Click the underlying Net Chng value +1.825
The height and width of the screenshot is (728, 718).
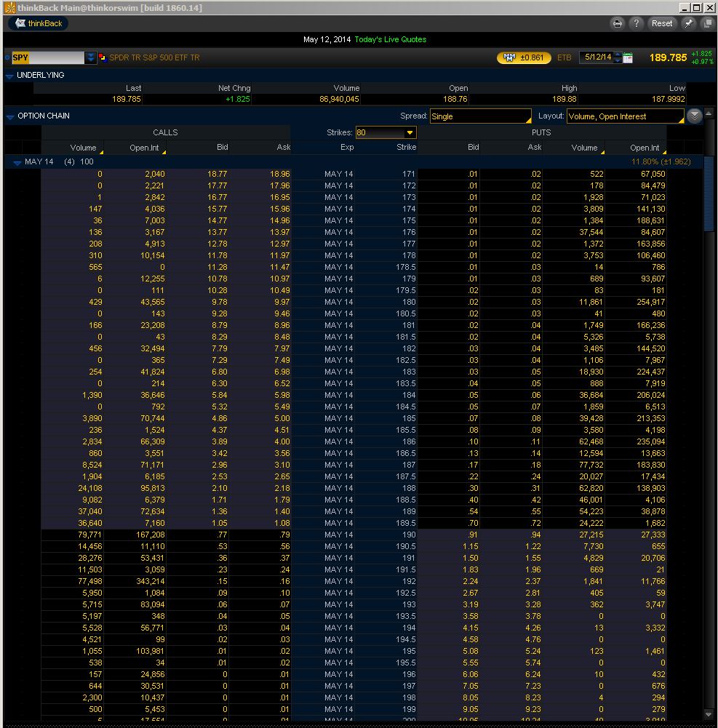(x=238, y=99)
